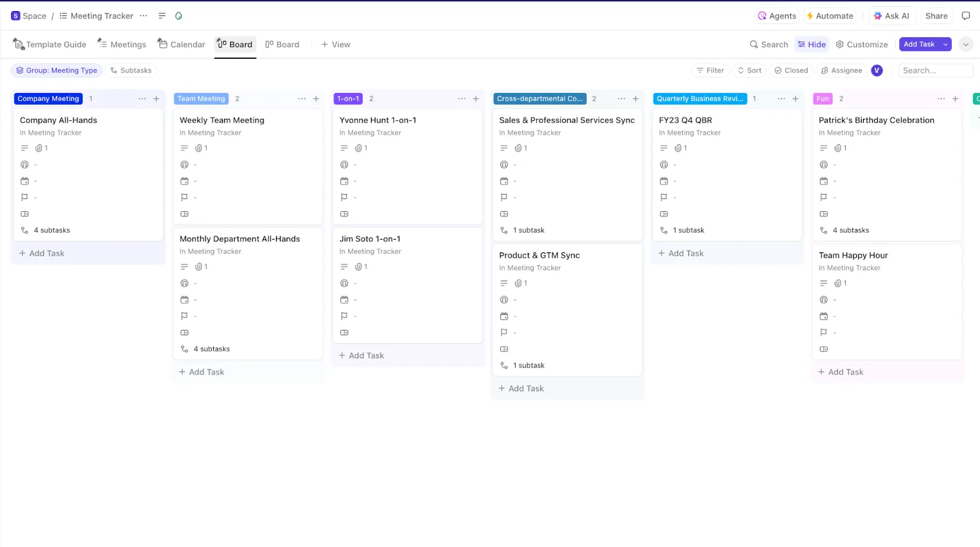Open the Customize panel
Viewport: 980px width, 547px height.
pos(862,44)
